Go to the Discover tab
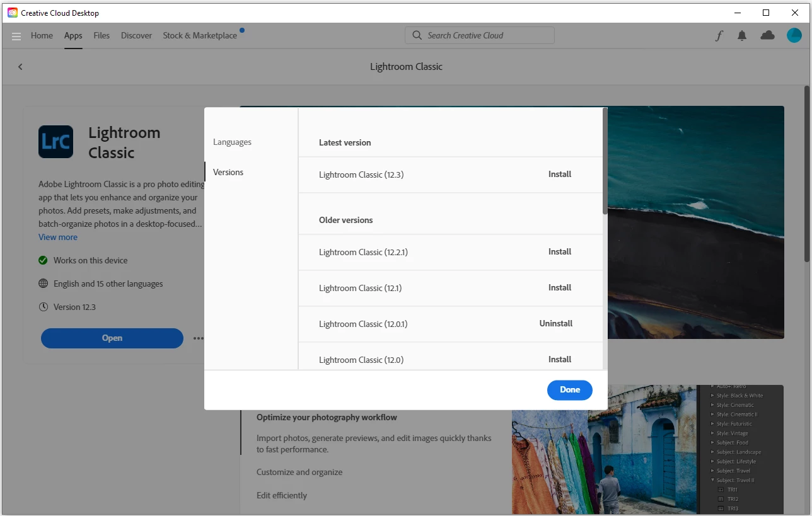The height and width of the screenshot is (516, 812). [136, 35]
